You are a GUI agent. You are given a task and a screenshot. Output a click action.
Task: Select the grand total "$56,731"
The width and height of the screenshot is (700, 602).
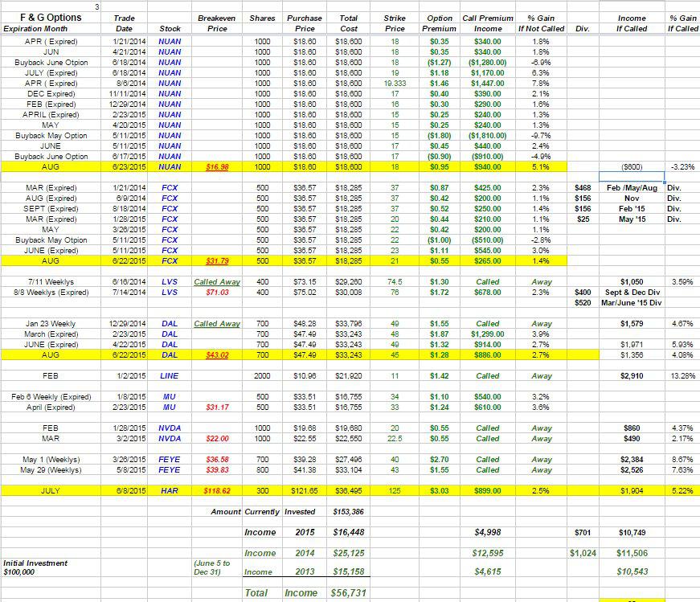[x=349, y=593]
